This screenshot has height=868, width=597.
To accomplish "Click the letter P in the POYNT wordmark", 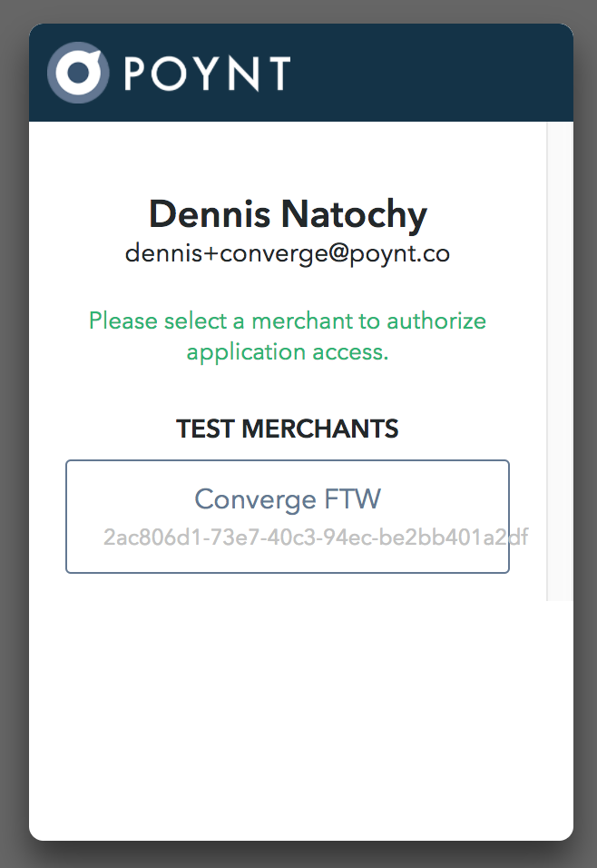I will pyautogui.click(x=134, y=73).
